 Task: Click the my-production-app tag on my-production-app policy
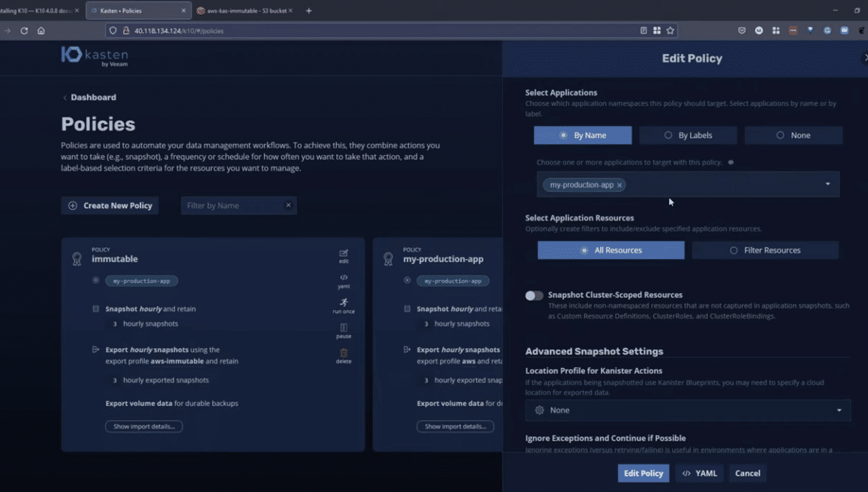point(453,281)
